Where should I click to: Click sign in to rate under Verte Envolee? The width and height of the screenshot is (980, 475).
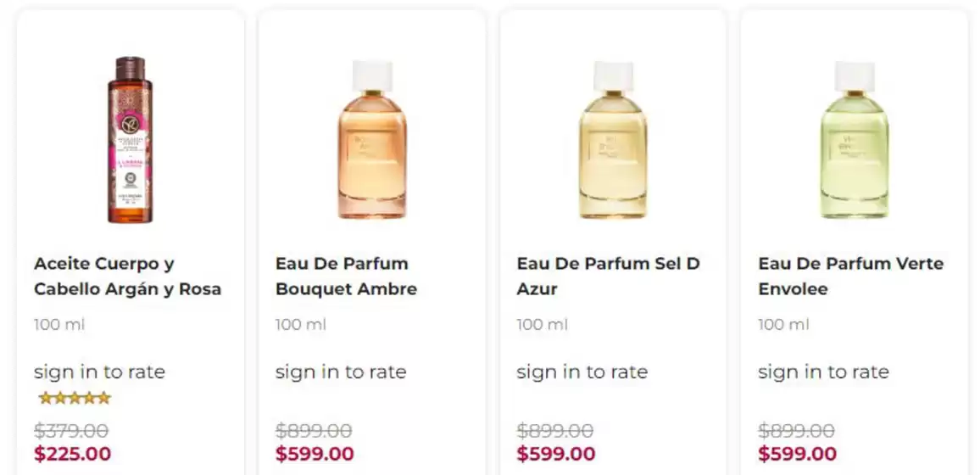click(823, 372)
